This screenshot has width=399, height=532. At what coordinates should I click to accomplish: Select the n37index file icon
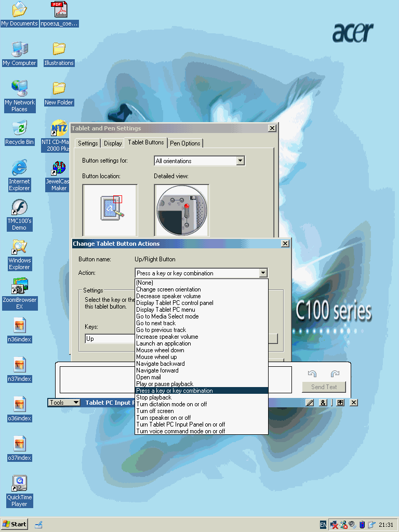coord(19,365)
